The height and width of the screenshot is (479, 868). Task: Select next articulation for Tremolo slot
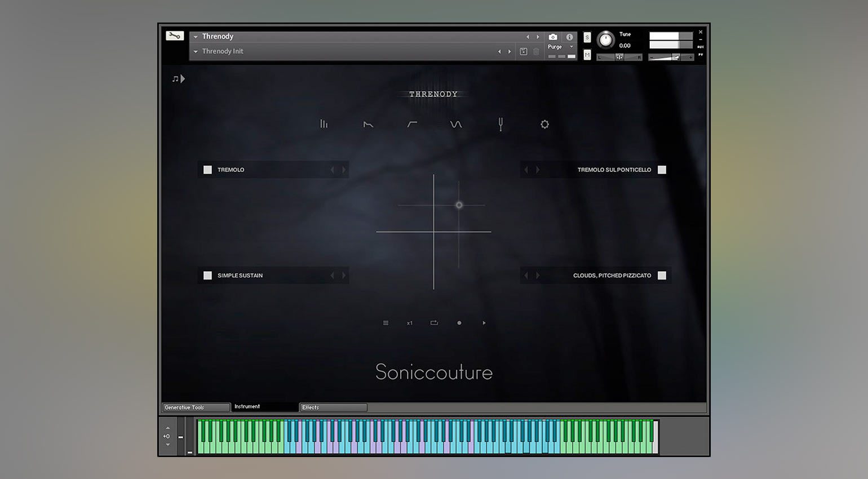point(344,170)
